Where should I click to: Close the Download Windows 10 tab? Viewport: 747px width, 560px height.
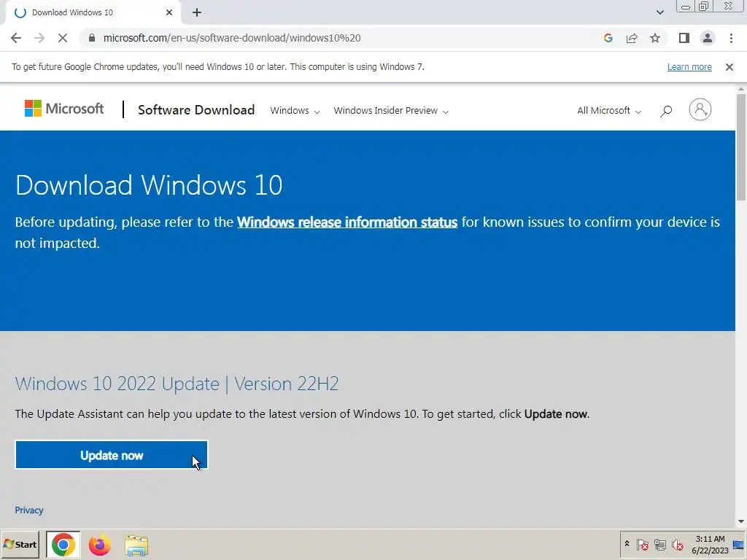(x=169, y=13)
